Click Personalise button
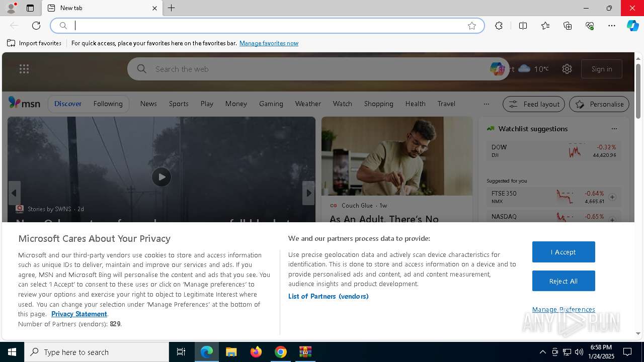 (599, 104)
